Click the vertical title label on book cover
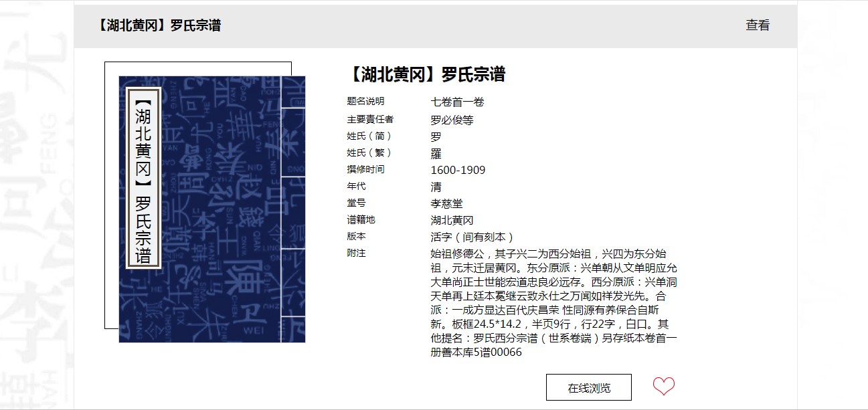 point(143,178)
